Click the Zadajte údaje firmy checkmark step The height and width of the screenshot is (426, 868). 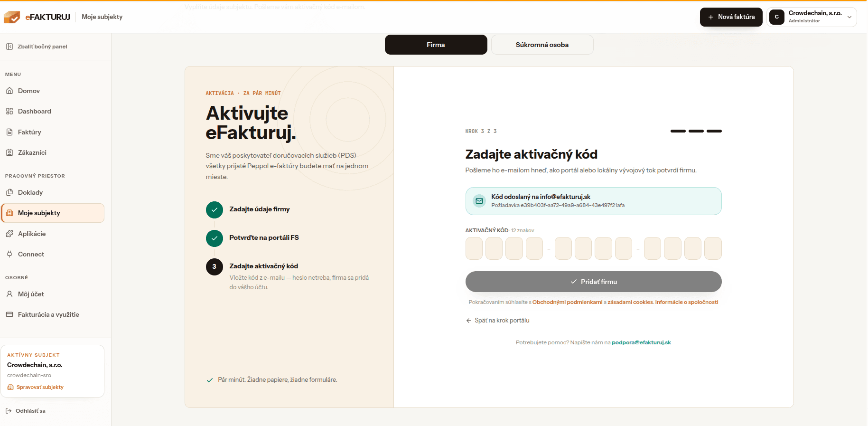215,209
